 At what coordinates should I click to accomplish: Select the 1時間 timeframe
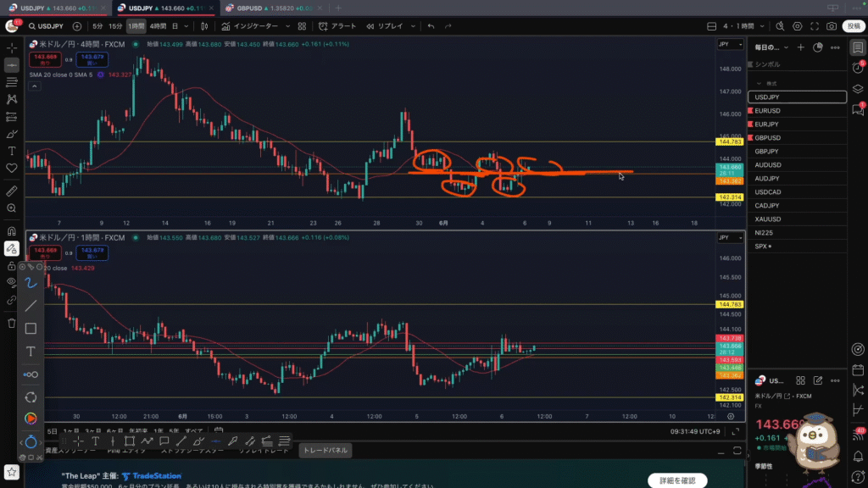click(x=136, y=26)
